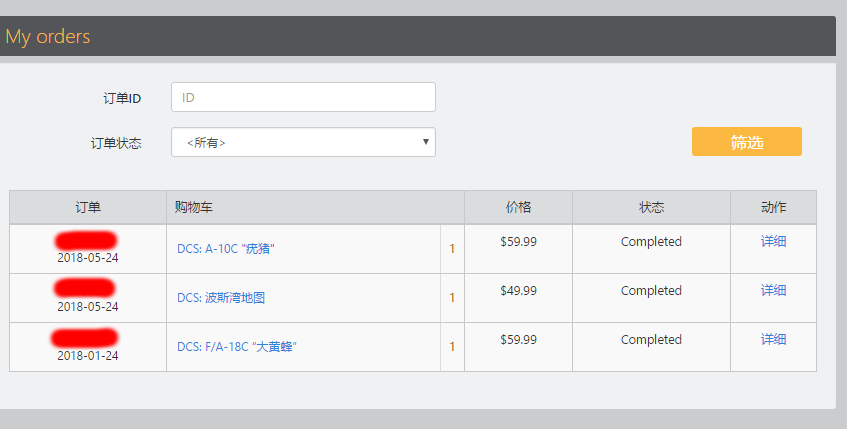The height and width of the screenshot is (429, 847).
Task: Click the 状态 column header
Action: tap(651, 207)
